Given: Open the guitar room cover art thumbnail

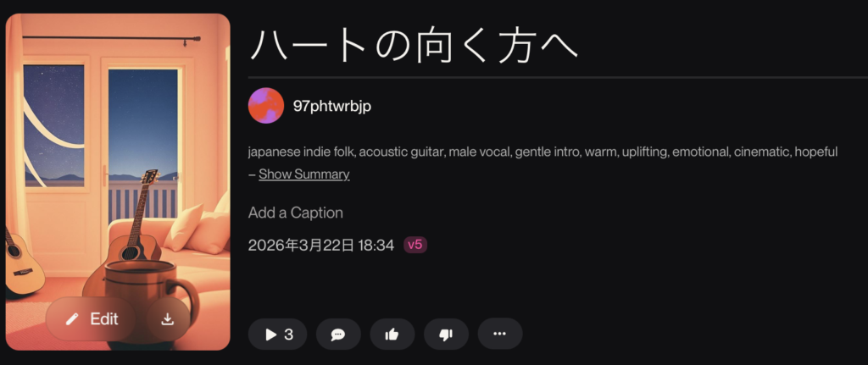Looking at the screenshot, I should (118, 182).
